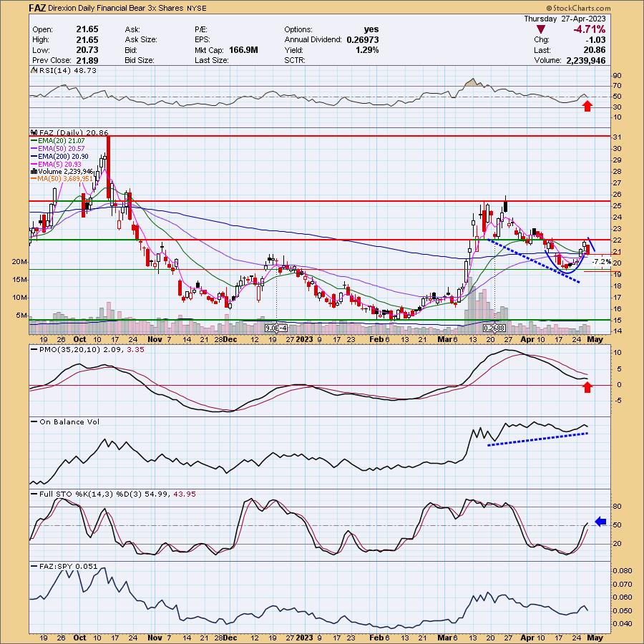
Task: Click the Annual Dividend value 0.26973
Action: click(363, 39)
